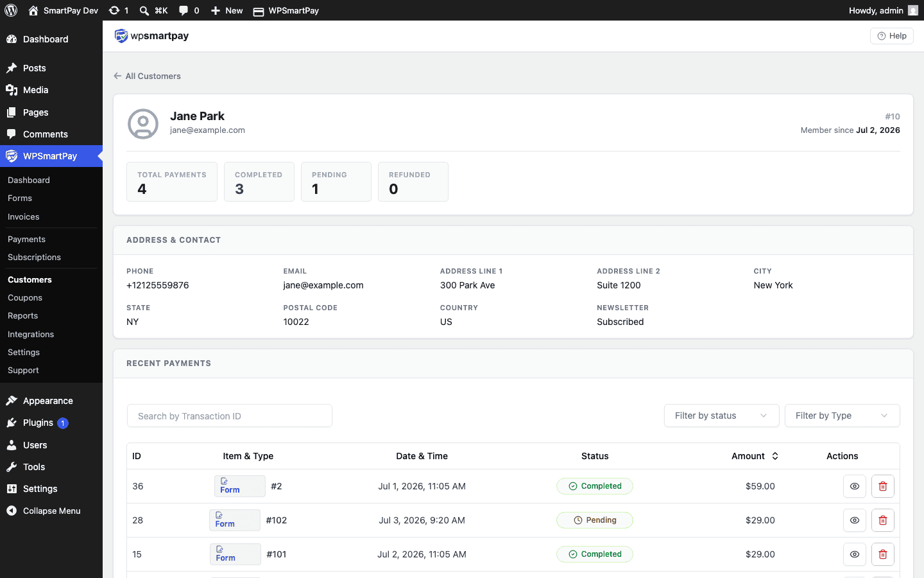
Task: View payment 15 details eye icon
Action: (x=855, y=554)
